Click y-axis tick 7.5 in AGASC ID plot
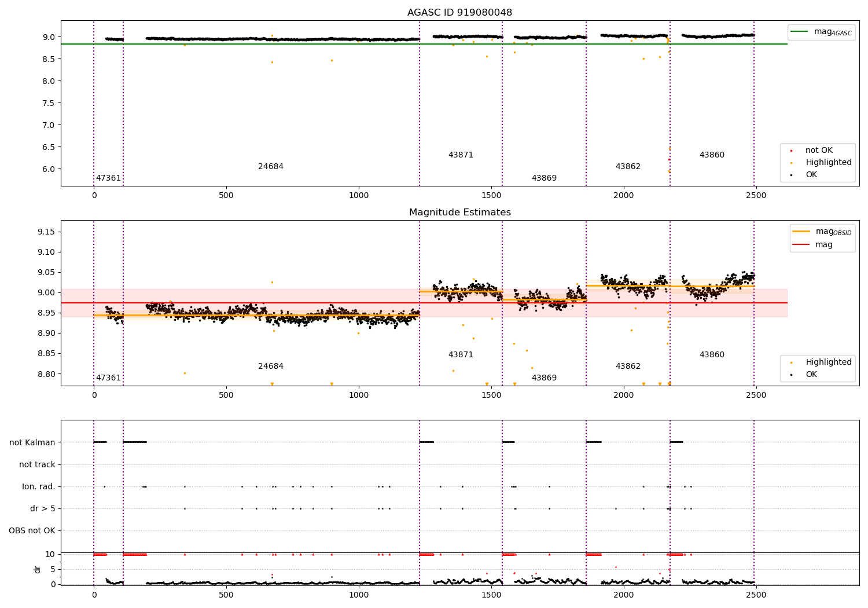The width and height of the screenshot is (868, 608). tap(49, 103)
